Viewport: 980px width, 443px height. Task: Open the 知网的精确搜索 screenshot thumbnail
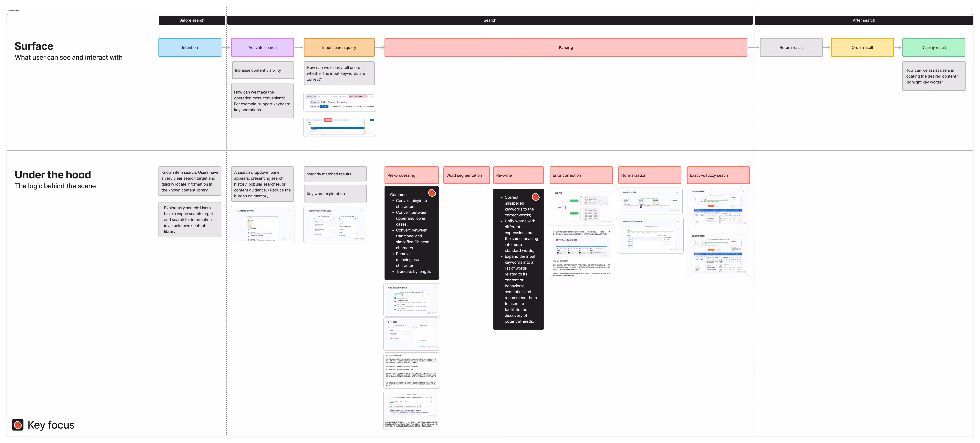click(x=718, y=207)
